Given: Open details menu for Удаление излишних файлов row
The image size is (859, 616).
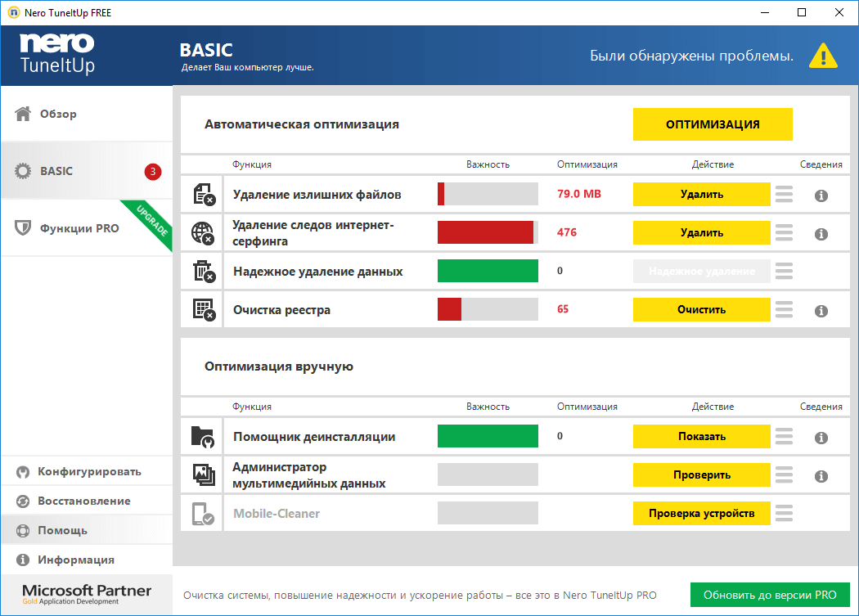Looking at the screenshot, I should (x=784, y=194).
